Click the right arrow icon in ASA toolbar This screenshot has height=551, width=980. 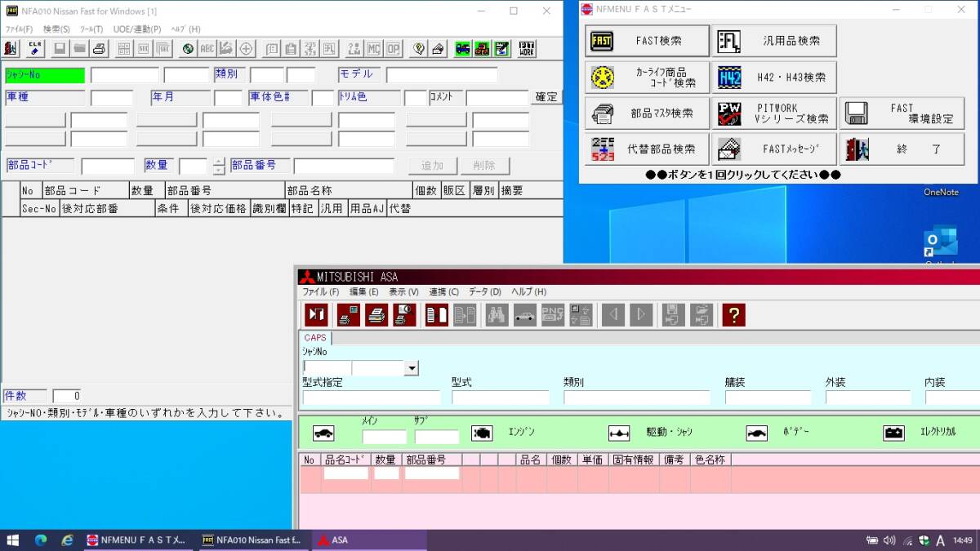click(641, 314)
